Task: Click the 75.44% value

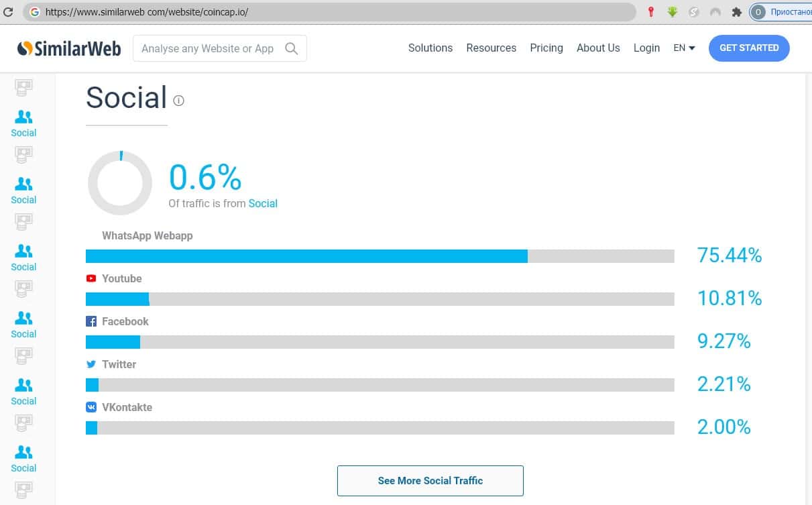Action: click(x=730, y=256)
